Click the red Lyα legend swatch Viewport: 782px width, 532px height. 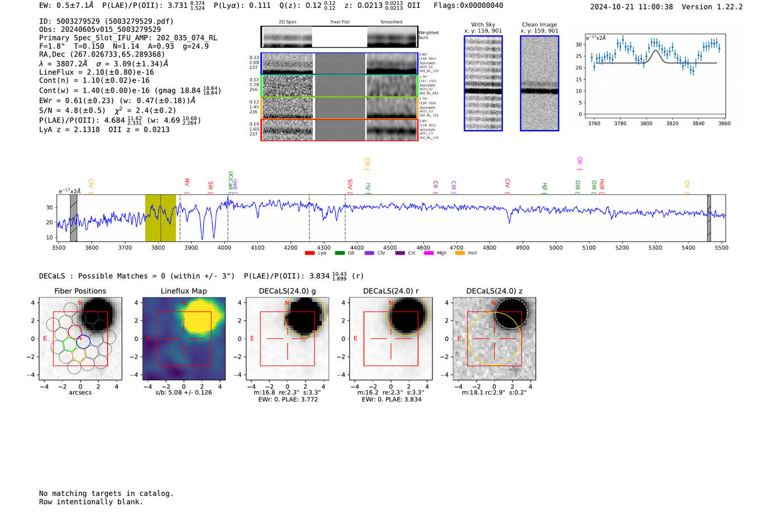pyautogui.click(x=309, y=253)
